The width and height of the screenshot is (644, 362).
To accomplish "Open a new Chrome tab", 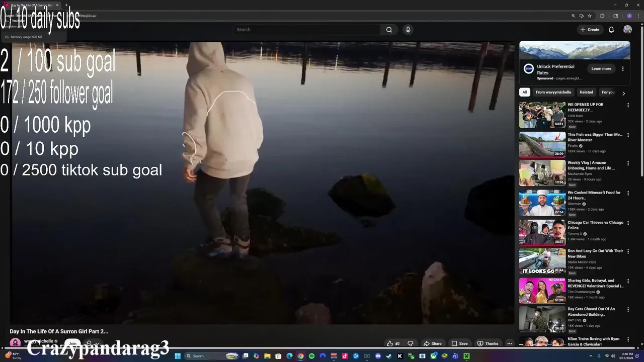I will pyautogui.click(x=66, y=5).
